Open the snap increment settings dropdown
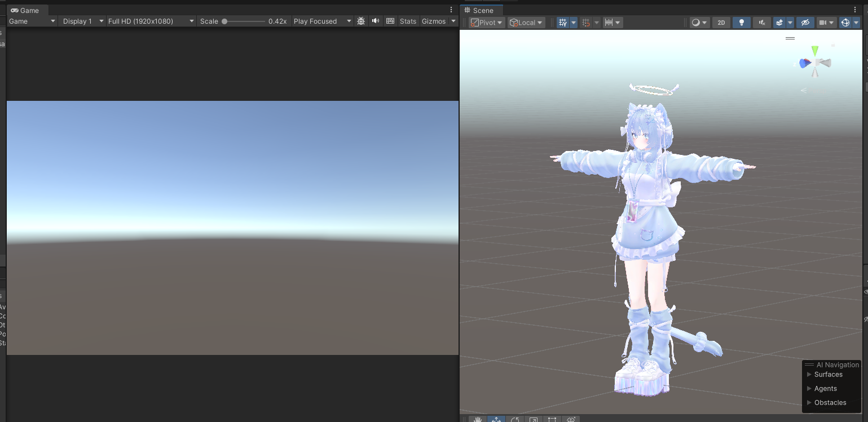The height and width of the screenshot is (422, 868). (x=613, y=23)
